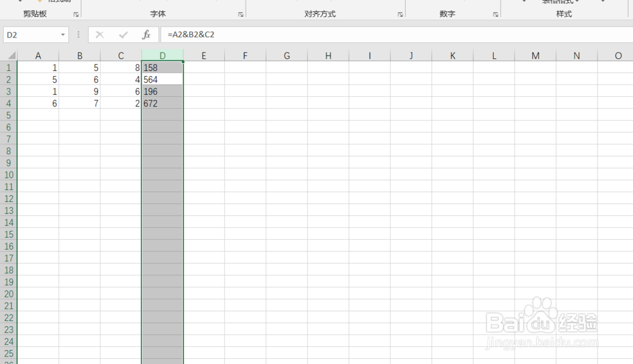The image size is (633, 364).
Task: Select column N header
Action: [577, 56]
